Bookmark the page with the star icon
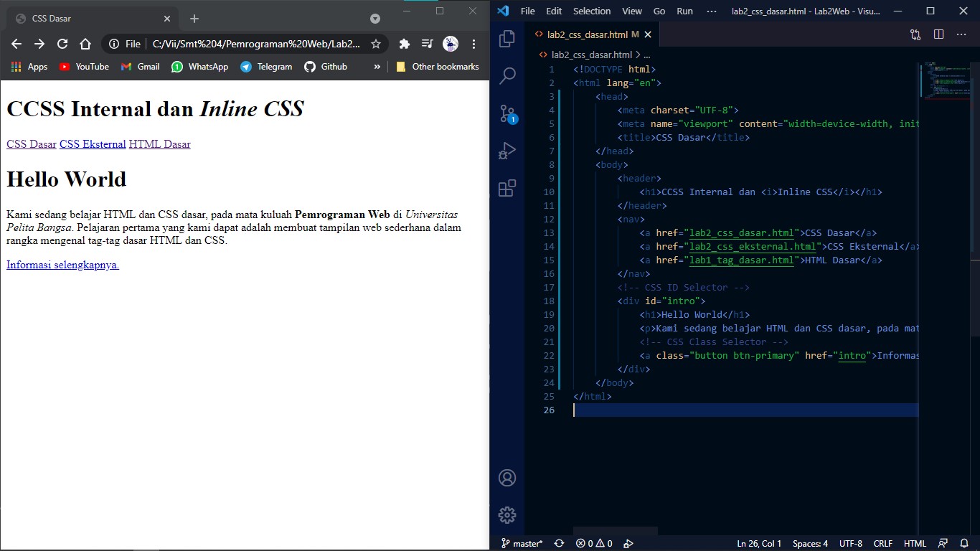This screenshot has height=551, width=980. (x=375, y=43)
